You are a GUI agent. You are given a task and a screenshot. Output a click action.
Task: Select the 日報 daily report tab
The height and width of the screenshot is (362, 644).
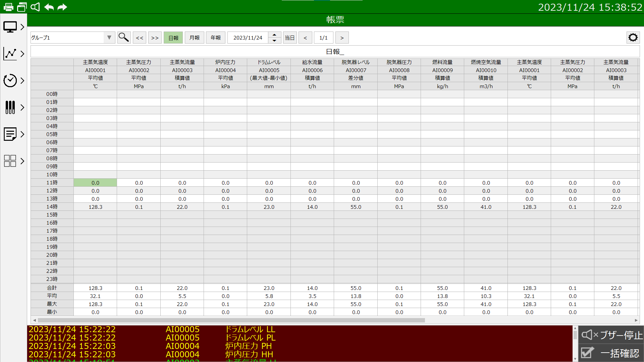[173, 38]
